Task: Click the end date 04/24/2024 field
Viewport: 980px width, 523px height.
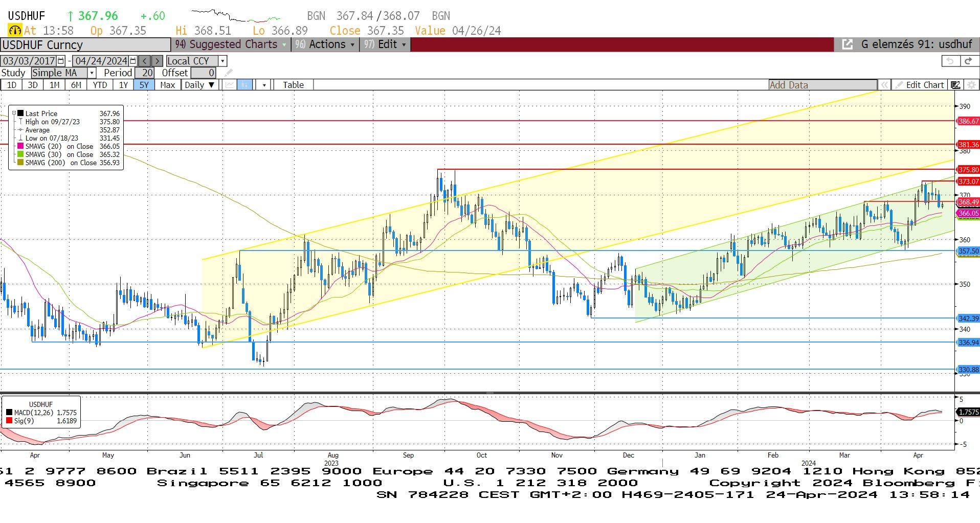Action: [x=101, y=61]
